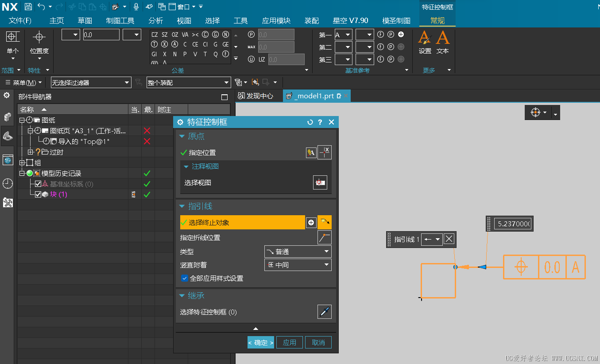Click the 确定 OK button
The image size is (600, 364).
pos(261,342)
